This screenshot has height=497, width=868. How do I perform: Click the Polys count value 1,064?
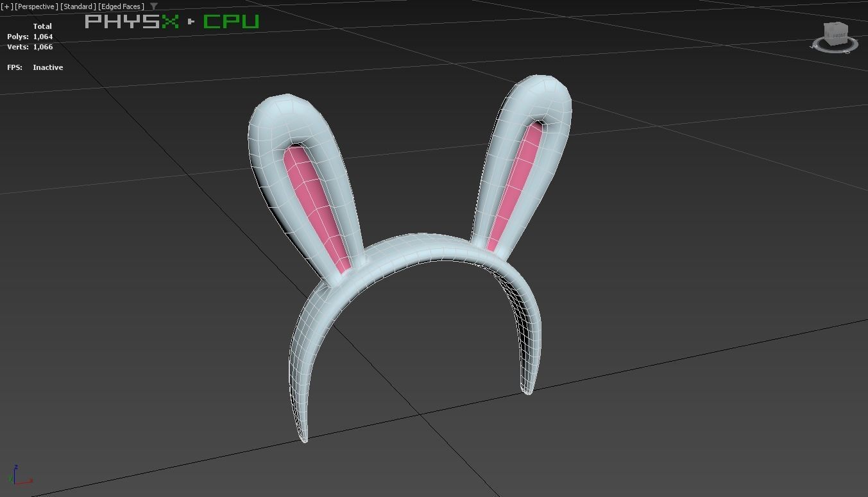tap(43, 37)
